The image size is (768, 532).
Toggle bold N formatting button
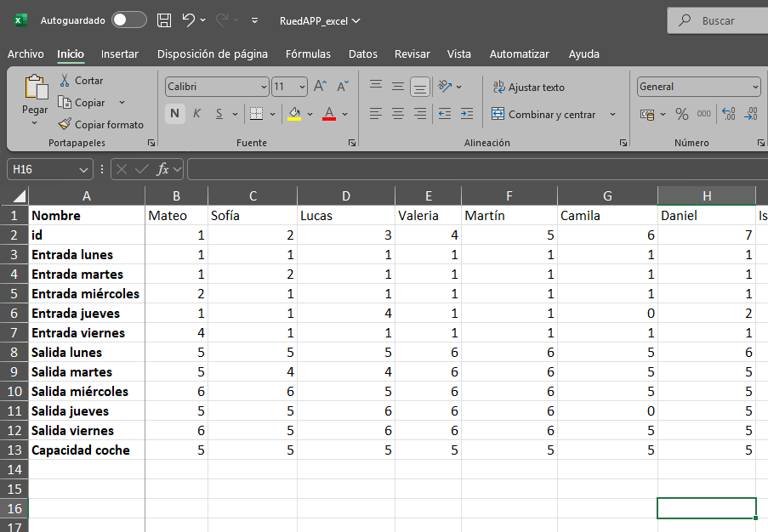pos(174,114)
